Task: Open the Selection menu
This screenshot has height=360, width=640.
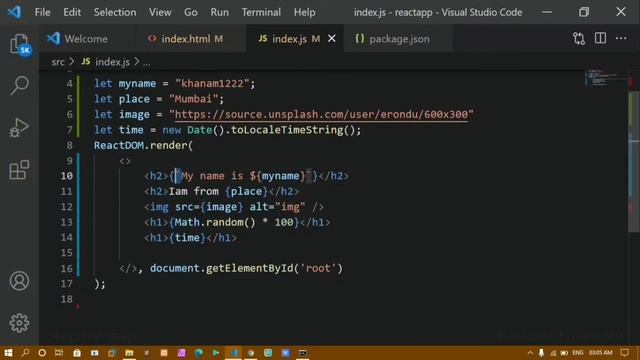Action: [115, 12]
